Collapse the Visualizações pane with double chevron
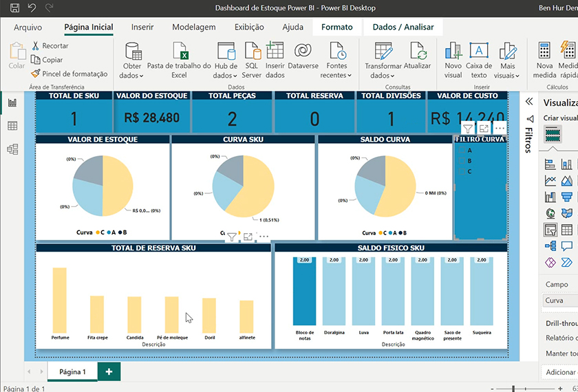The image size is (578, 392). click(x=529, y=102)
